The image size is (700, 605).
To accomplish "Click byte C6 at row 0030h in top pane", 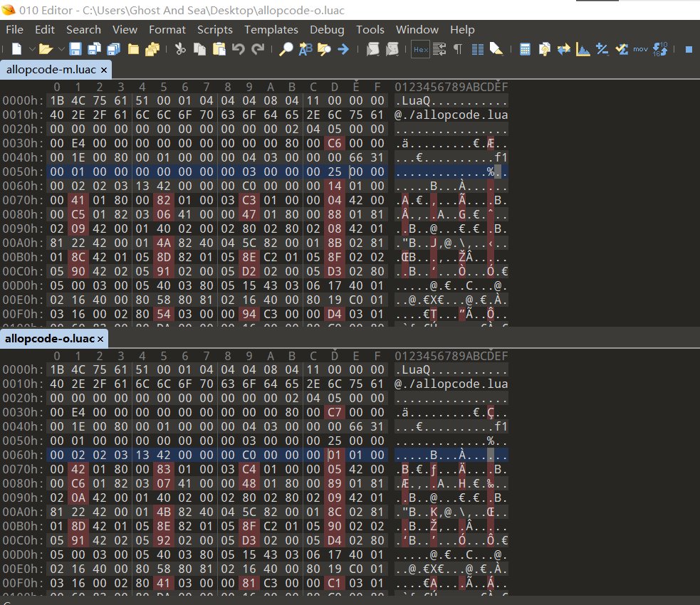I will coord(334,142).
